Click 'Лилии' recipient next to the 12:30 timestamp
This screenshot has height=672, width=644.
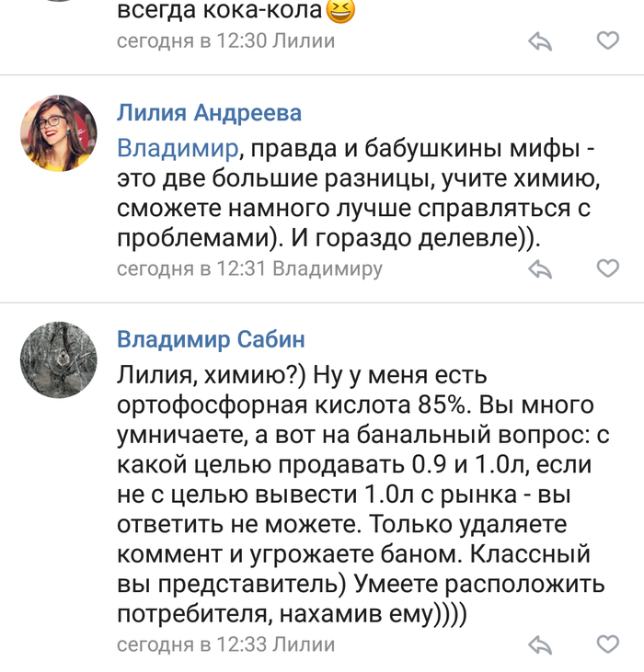(x=305, y=41)
